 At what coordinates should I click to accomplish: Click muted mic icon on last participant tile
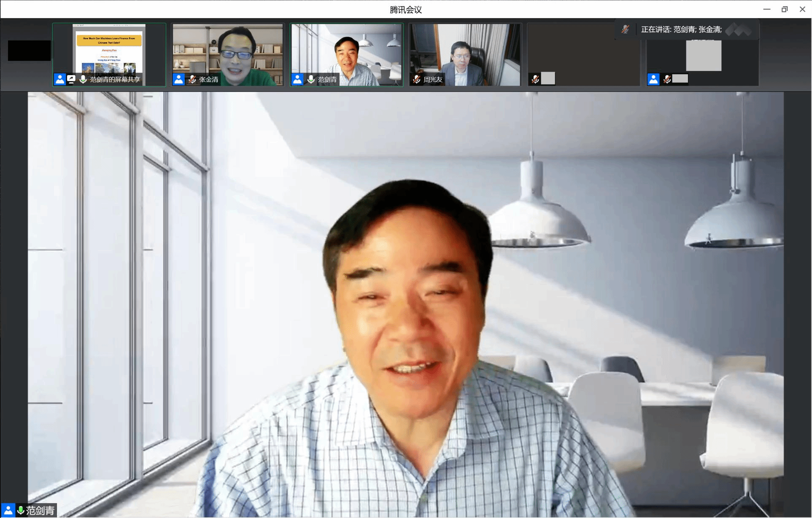tap(667, 79)
